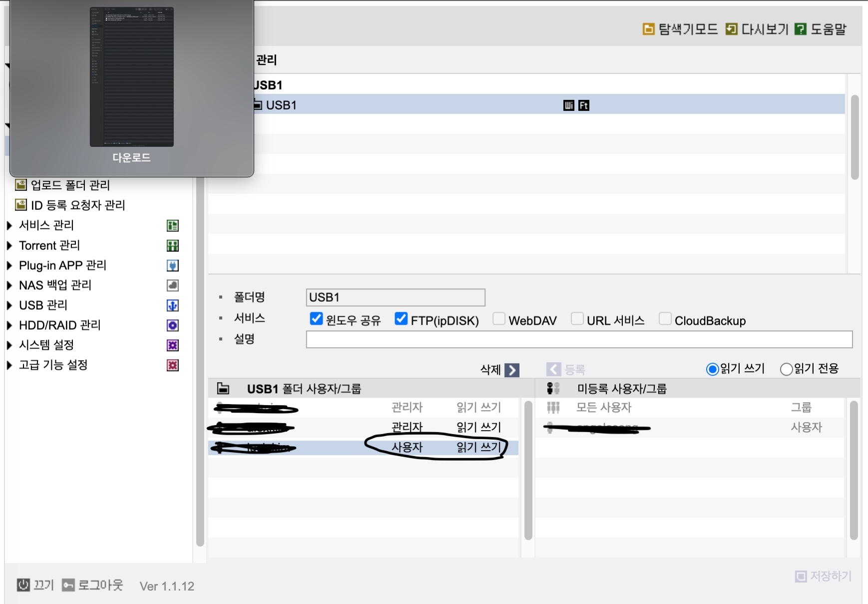
Task: Click the Plug-in APP 관리 plug icon
Action: pyautogui.click(x=172, y=265)
